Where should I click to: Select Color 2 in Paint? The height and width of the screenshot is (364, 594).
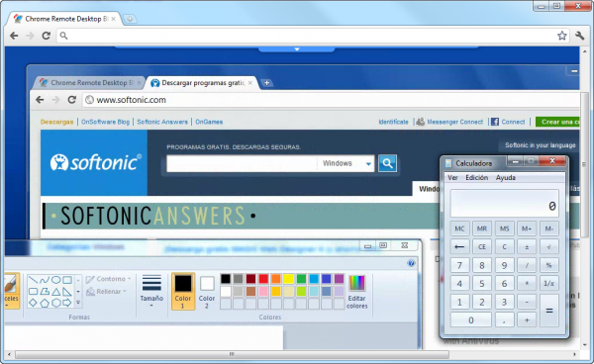[207, 291]
